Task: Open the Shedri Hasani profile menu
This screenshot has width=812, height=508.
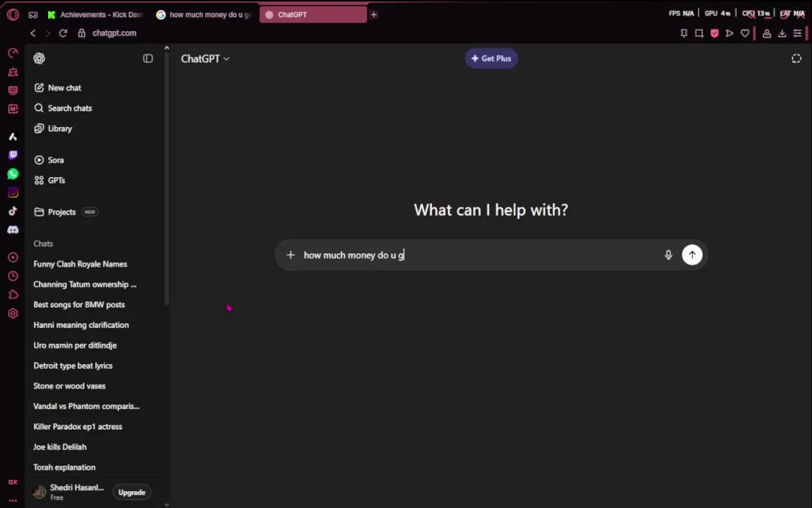Action: point(68,492)
